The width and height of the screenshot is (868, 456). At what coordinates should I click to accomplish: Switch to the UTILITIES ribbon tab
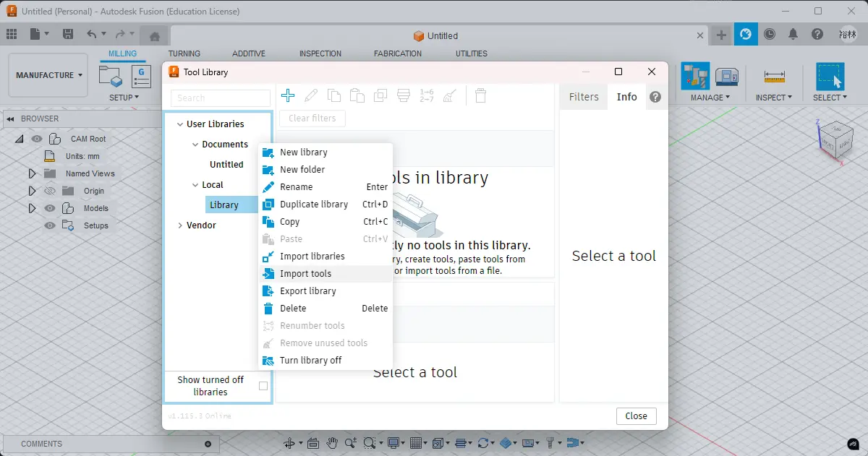(x=472, y=53)
